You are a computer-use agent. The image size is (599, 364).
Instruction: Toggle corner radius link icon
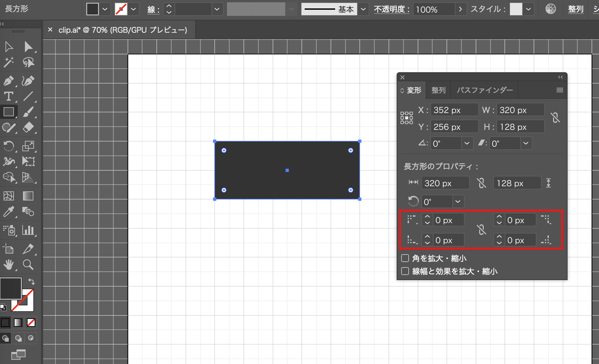tap(481, 230)
